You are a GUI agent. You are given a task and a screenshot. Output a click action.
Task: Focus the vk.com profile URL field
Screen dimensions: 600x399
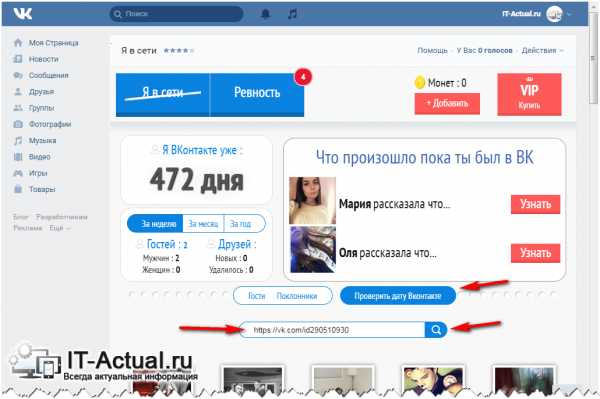(x=332, y=330)
